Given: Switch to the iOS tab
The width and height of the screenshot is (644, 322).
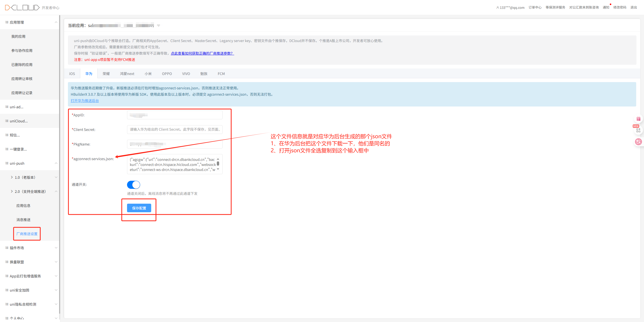Looking at the screenshot, I should [72, 74].
